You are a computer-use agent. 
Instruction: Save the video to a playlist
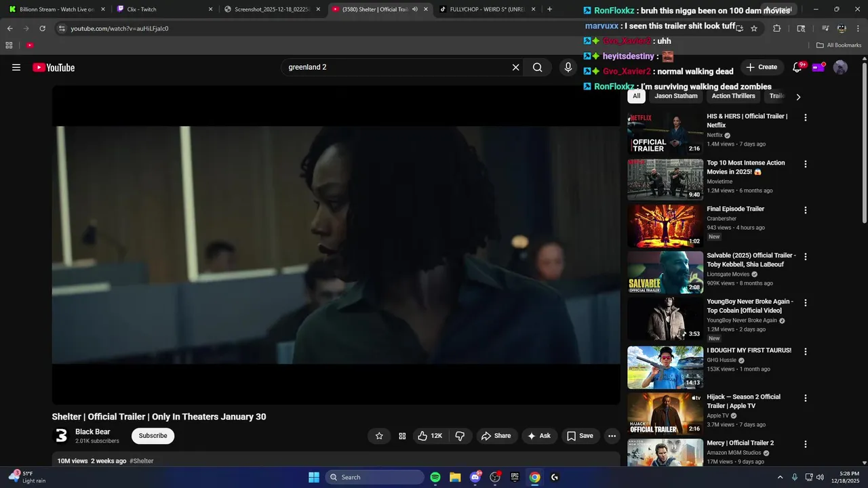(580, 436)
